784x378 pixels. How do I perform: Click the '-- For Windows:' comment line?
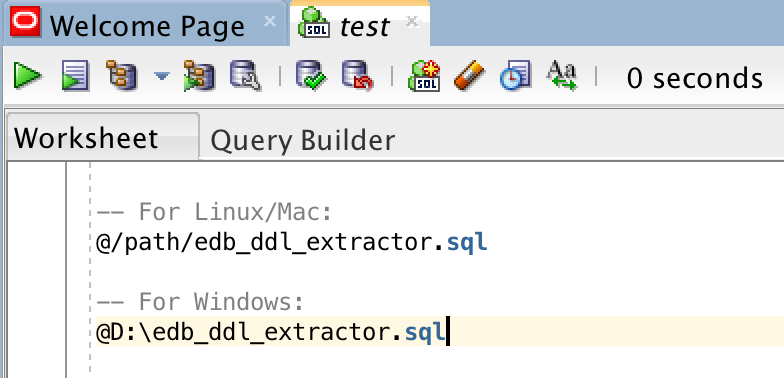pos(200,302)
